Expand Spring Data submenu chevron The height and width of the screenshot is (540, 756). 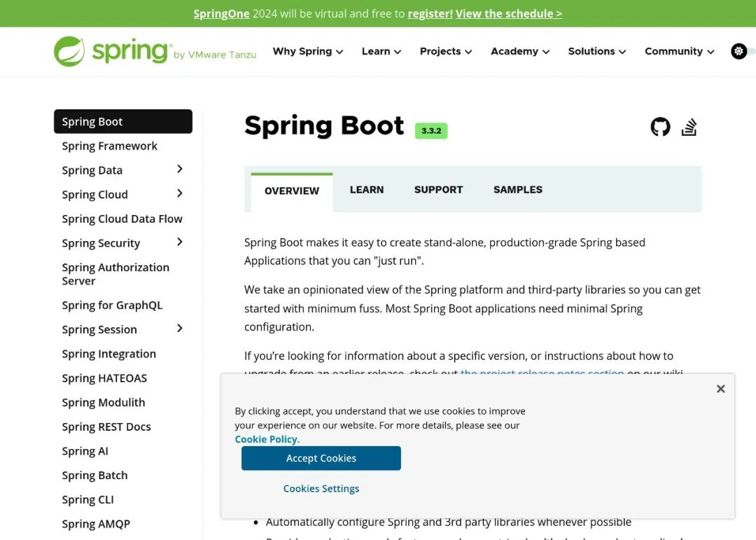tap(180, 169)
